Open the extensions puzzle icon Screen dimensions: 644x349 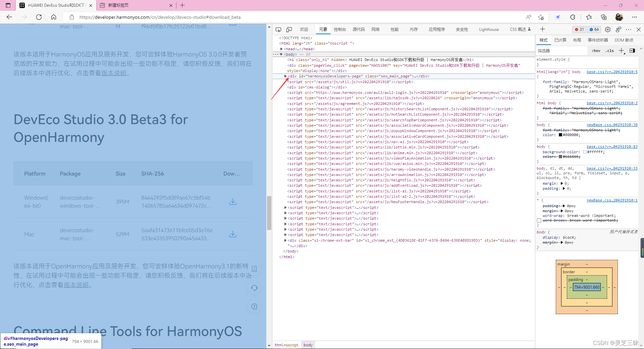pyautogui.click(x=573, y=17)
